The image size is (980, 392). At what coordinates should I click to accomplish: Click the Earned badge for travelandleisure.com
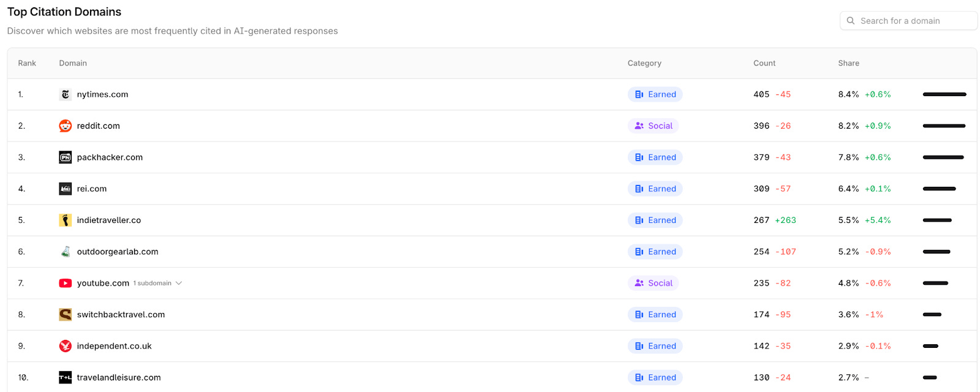(655, 377)
